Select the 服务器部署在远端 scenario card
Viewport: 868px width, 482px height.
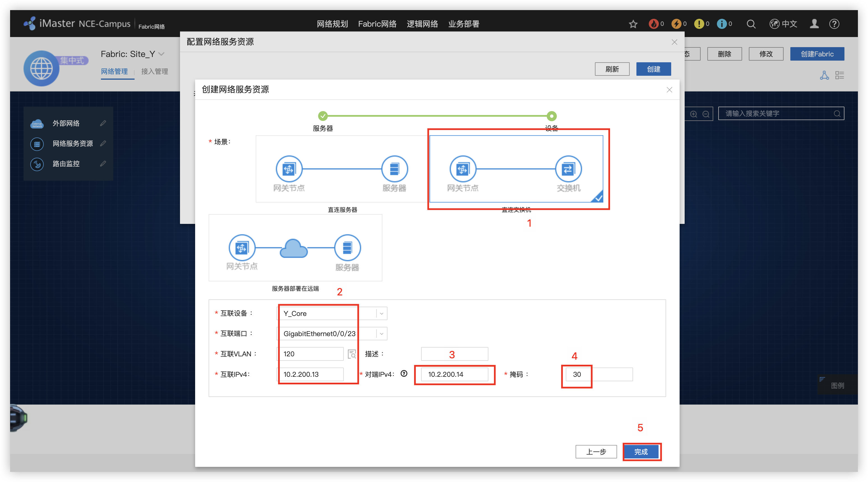pos(295,248)
